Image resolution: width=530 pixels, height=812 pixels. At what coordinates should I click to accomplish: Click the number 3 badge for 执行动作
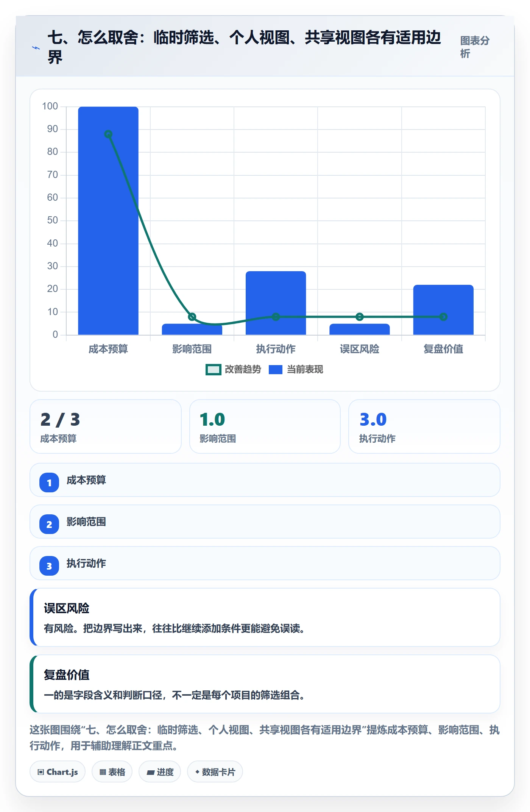(49, 566)
